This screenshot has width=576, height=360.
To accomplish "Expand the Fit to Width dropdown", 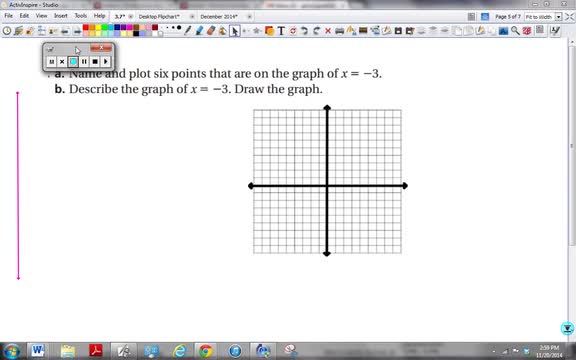I will point(558,17).
